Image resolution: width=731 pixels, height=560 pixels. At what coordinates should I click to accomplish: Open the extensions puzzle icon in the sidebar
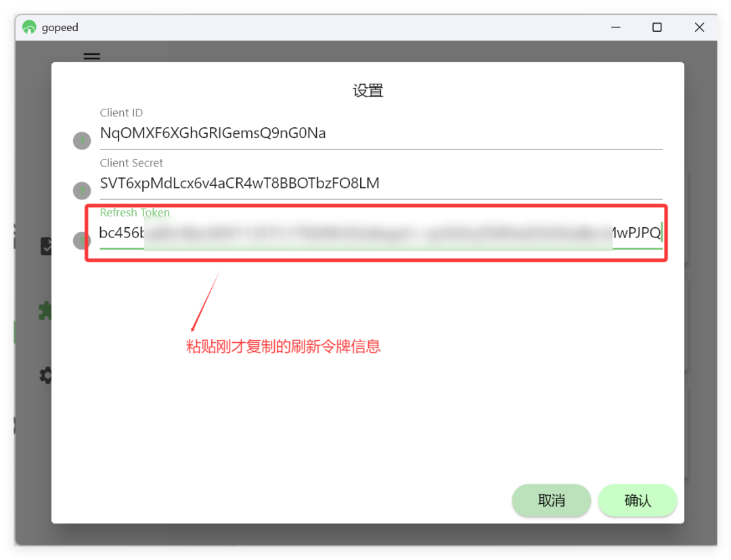[x=45, y=310]
